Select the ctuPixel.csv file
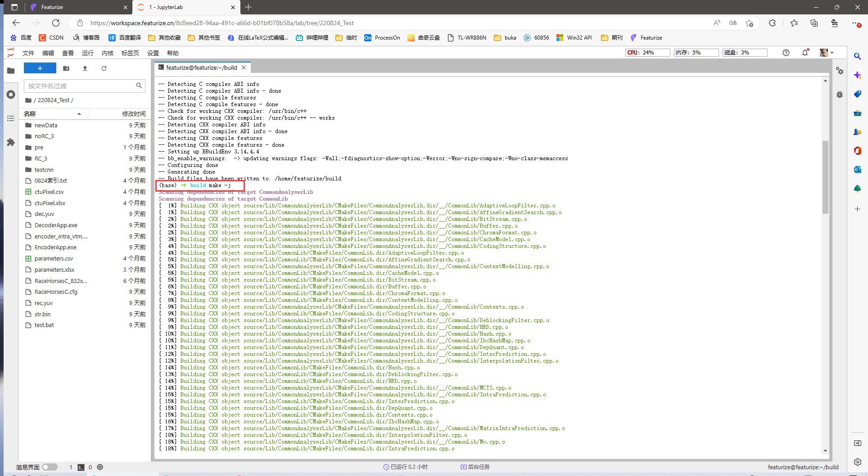This screenshot has height=476, width=868. coord(86,192)
